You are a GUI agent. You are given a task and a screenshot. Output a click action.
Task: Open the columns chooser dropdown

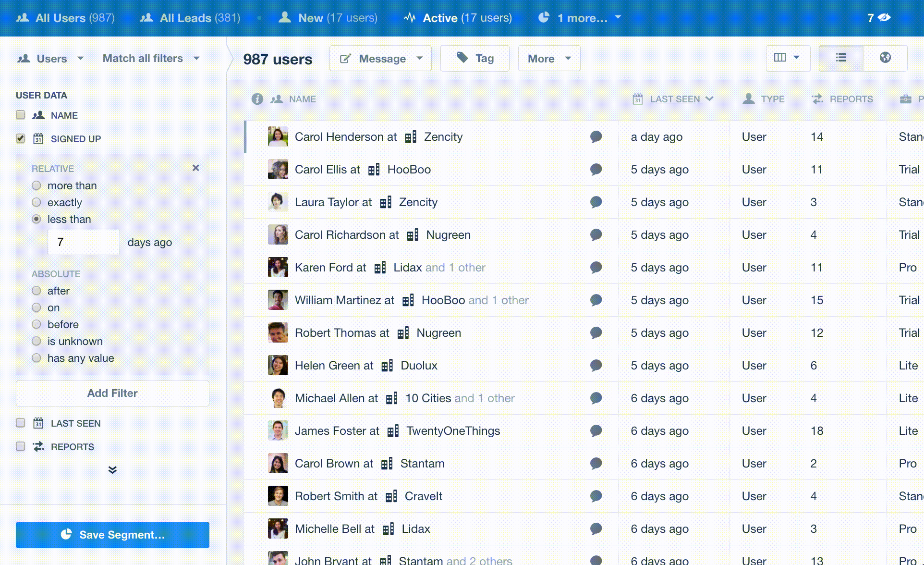pyautogui.click(x=788, y=58)
